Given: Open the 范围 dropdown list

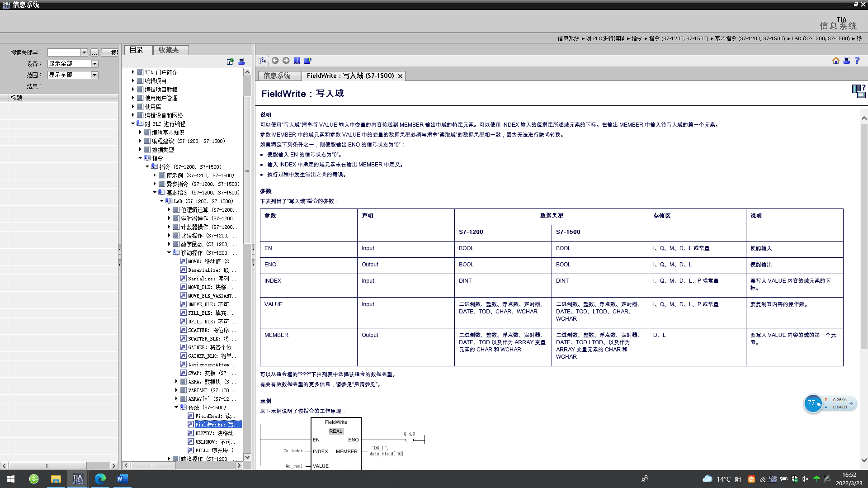Looking at the screenshot, I should coord(94,75).
